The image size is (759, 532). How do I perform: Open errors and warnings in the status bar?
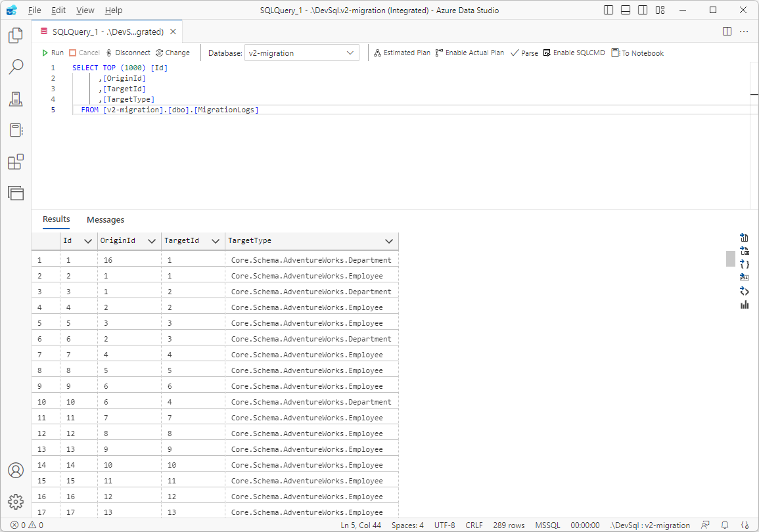[x=27, y=525]
